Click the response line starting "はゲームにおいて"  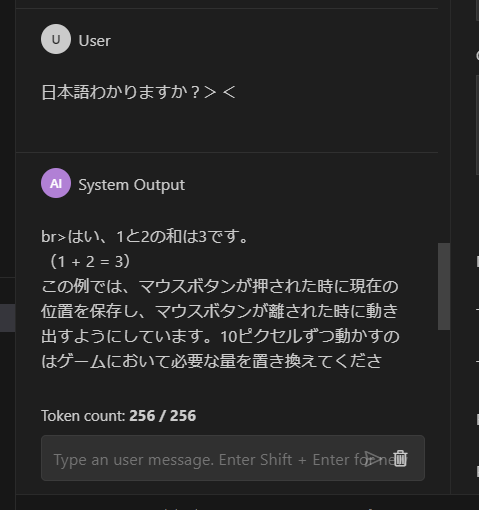click(211, 361)
